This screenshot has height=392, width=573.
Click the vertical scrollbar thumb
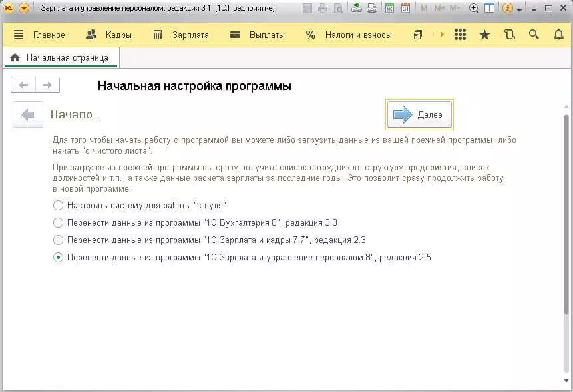click(566, 214)
